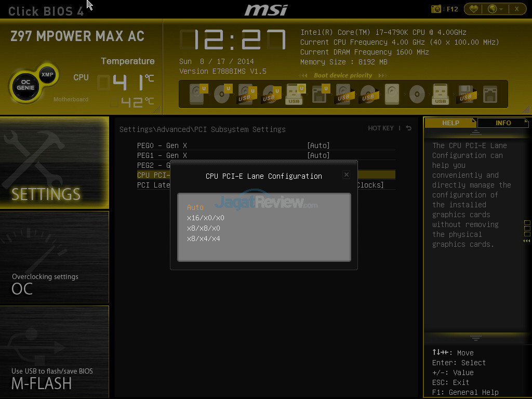Viewport: 532px width, 399px height.
Task: Click the legacy USB CD/DVD boot icon
Action: tap(369, 94)
